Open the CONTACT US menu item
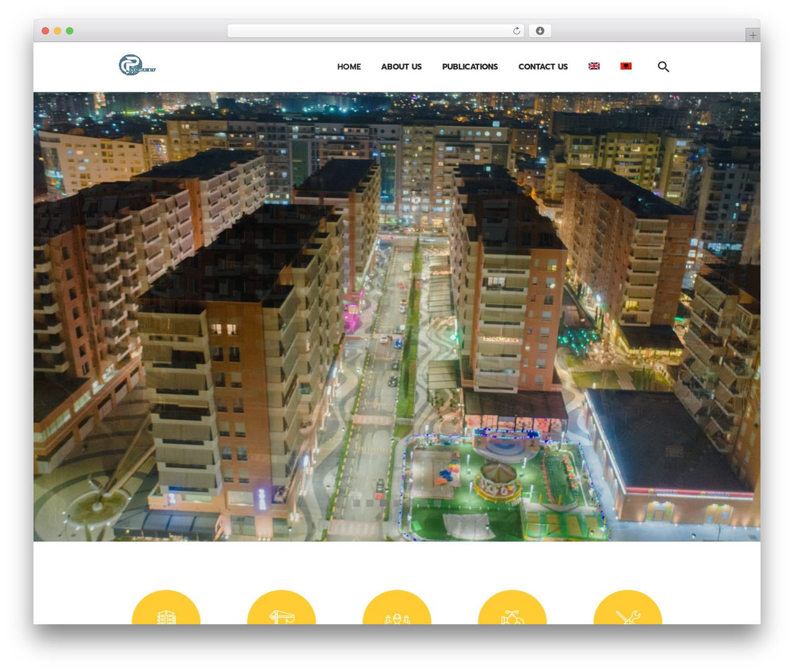This screenshot has width=794, height=672. (543, 66)
